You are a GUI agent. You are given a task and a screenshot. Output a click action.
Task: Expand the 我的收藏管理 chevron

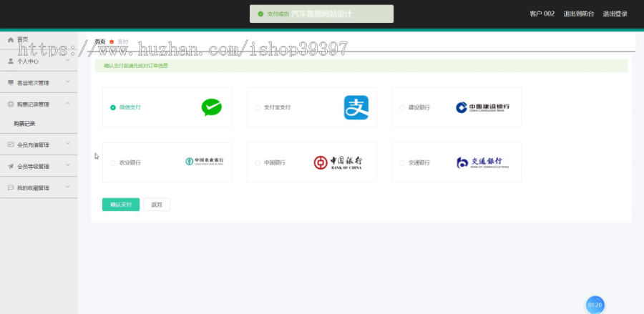(68, 187)
